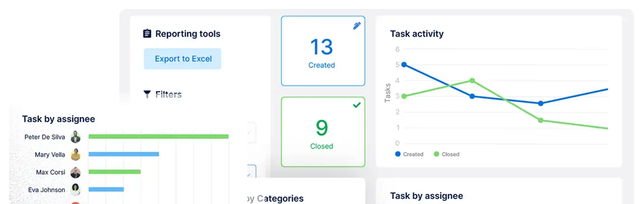The width and height of the screenshot is (644, 204).
Task: Click Max Corsi's avatar
Action: [75, 172]
